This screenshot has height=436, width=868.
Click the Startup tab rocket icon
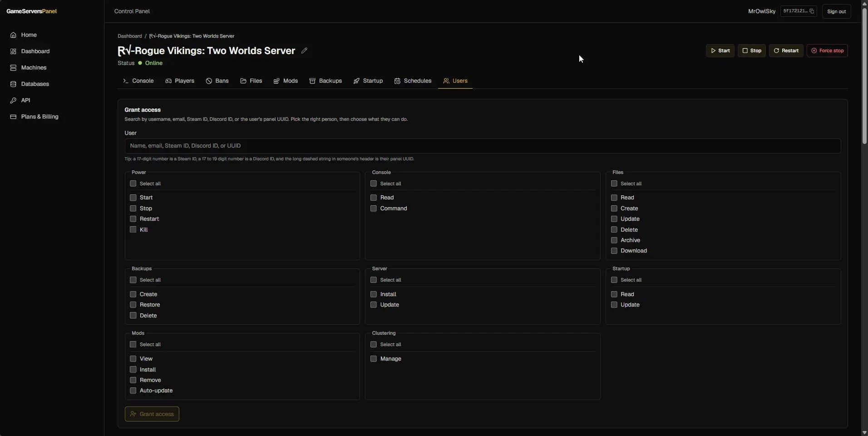[x=356, y=81]
